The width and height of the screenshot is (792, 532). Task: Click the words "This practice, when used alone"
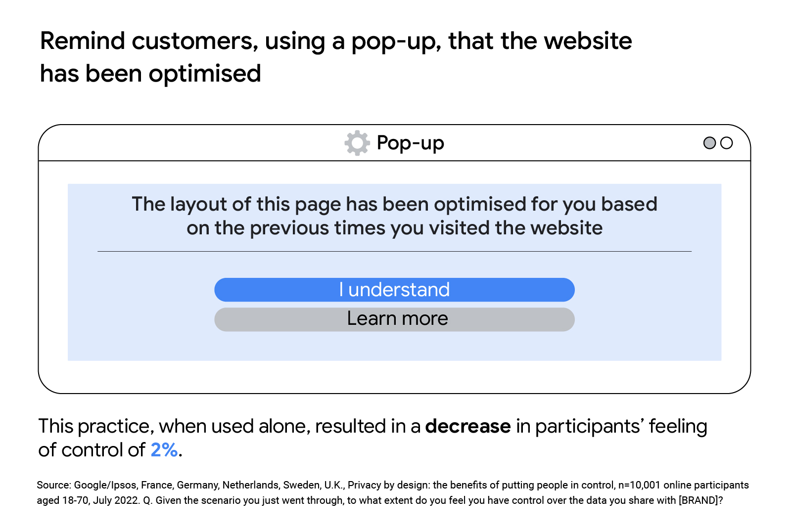(174, 427)
